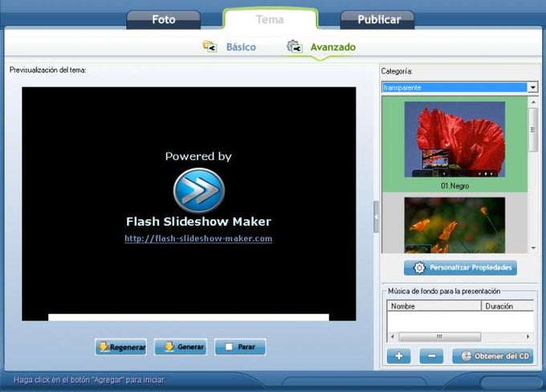Image resolution: width=546 pixels, height=392 pixels.
Task: Click Obtener del CD button
Action: tap(493, 356)
